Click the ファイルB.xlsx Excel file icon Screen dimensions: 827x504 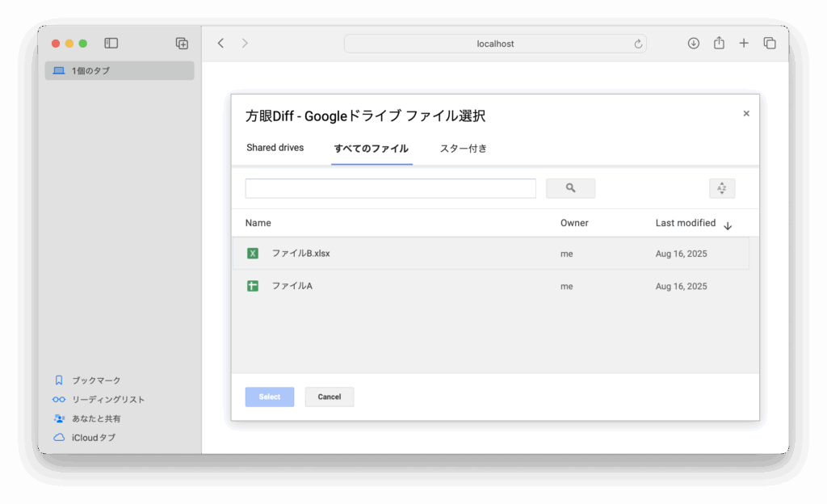point(253,254)
